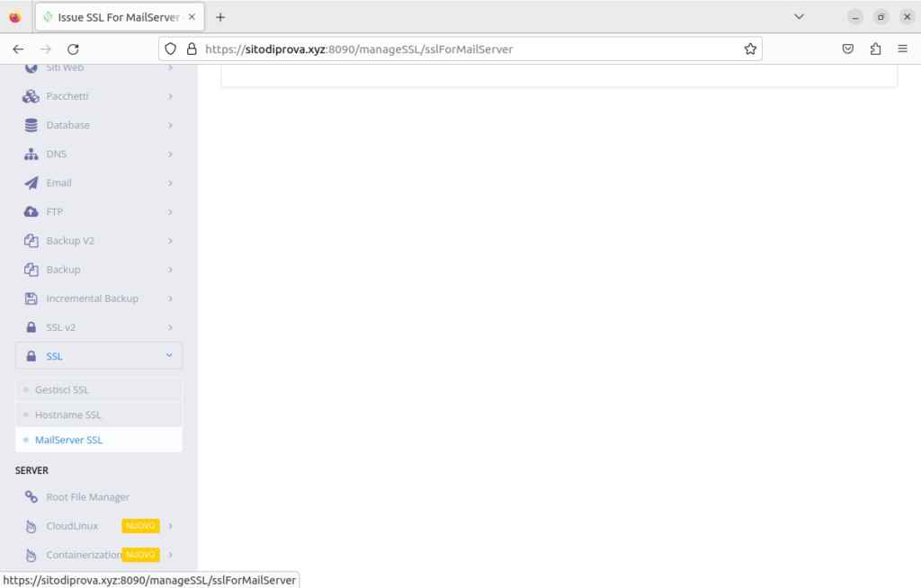Image resolution: width=921 pixels, height=588 pixels.
Task: Click the Containerization flame icon
Action: tap(31, 555)
